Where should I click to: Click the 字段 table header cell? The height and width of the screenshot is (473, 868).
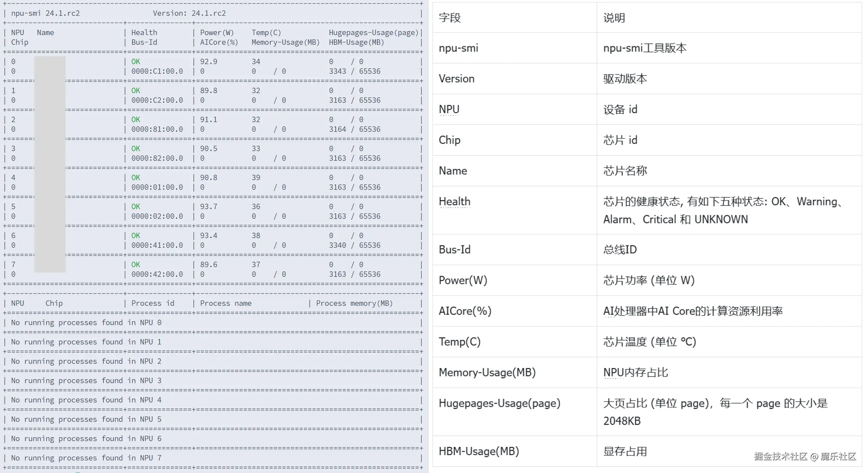[450, 18]
